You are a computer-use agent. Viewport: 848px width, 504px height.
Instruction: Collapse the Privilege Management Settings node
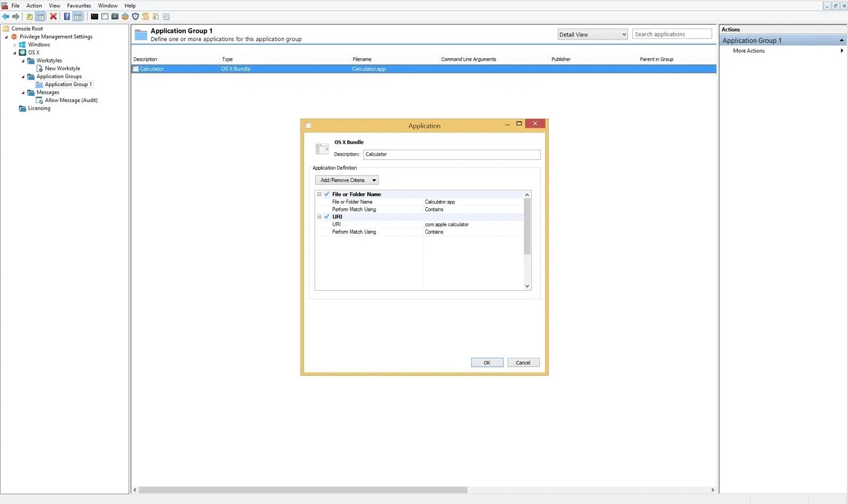pyautogui.click(x=7, y=37)
